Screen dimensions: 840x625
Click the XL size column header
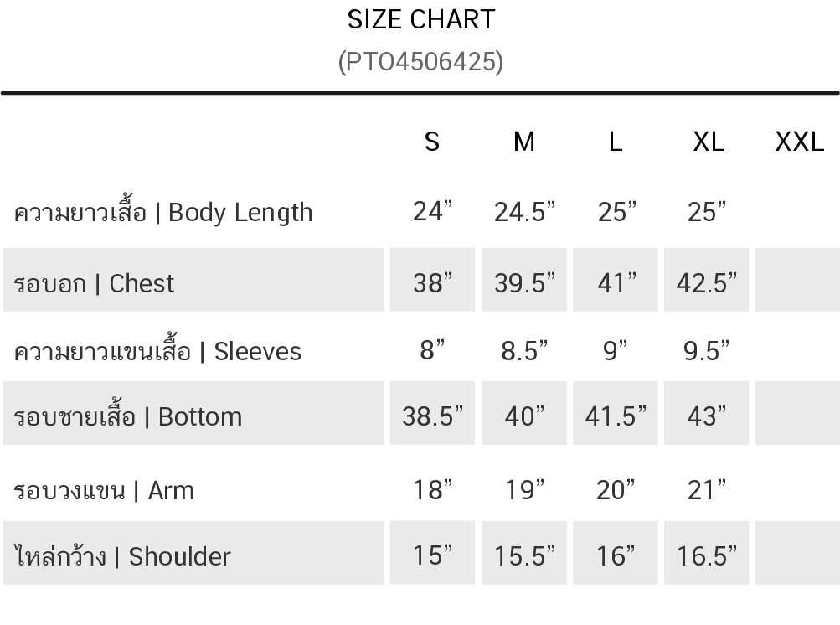coord(709,142)
